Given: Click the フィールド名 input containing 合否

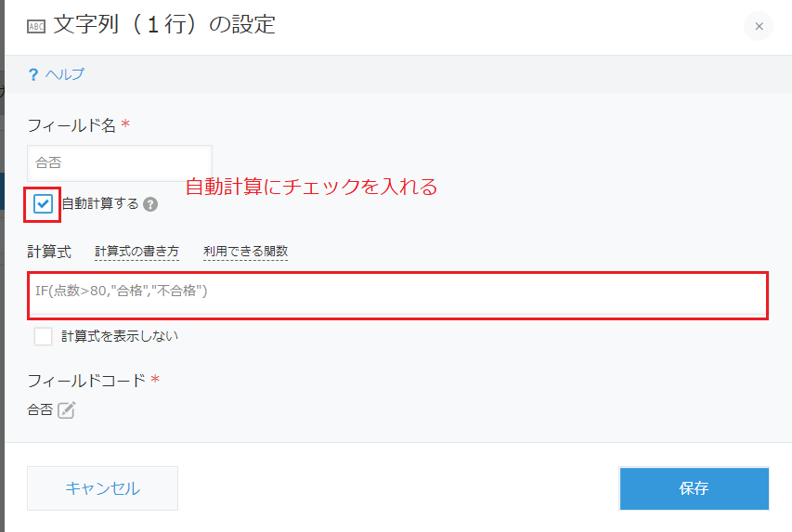Looking at the screenshot, I should (120, 163).
